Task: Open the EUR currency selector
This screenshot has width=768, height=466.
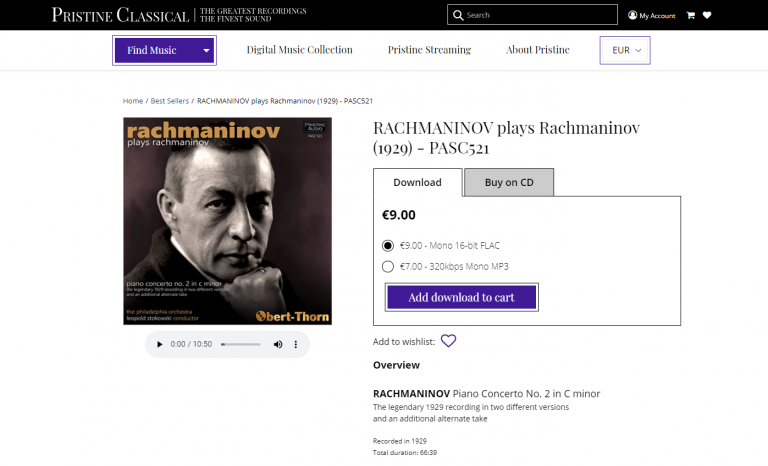Action: pyautogui.click(x=625, y=50)
